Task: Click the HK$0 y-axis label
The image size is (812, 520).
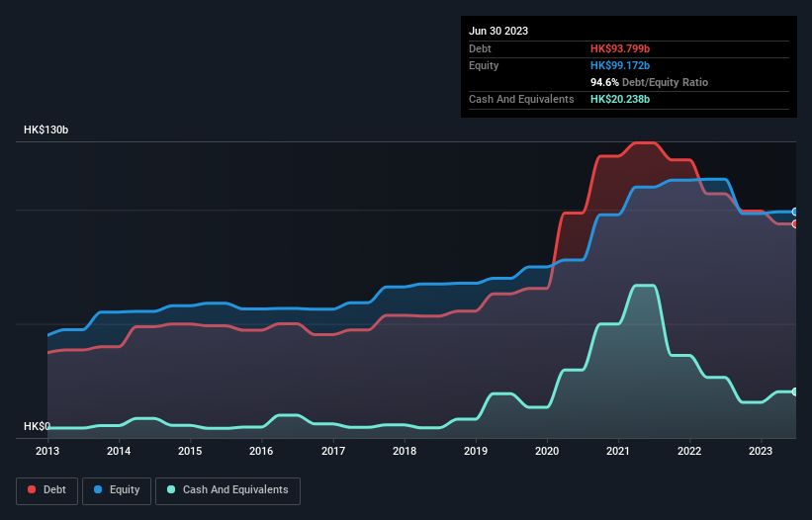Action: coord(37,426)
